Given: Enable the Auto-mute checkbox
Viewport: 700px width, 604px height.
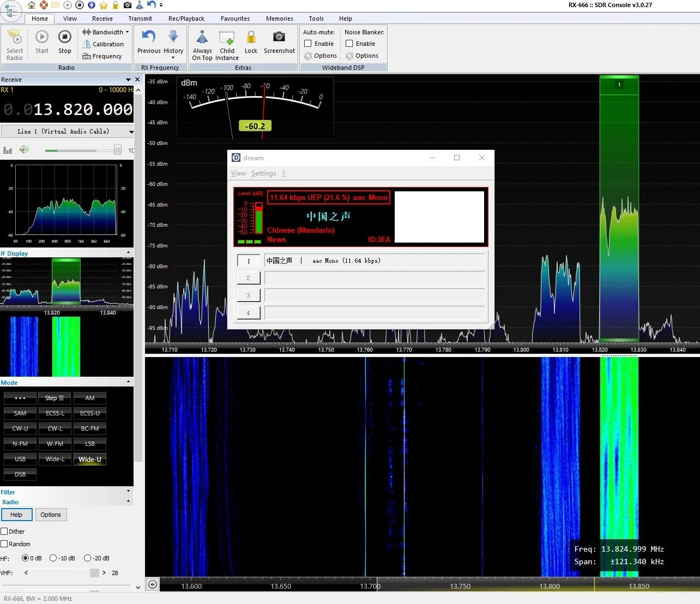Looking at the screenshot, I should (308, 44).
